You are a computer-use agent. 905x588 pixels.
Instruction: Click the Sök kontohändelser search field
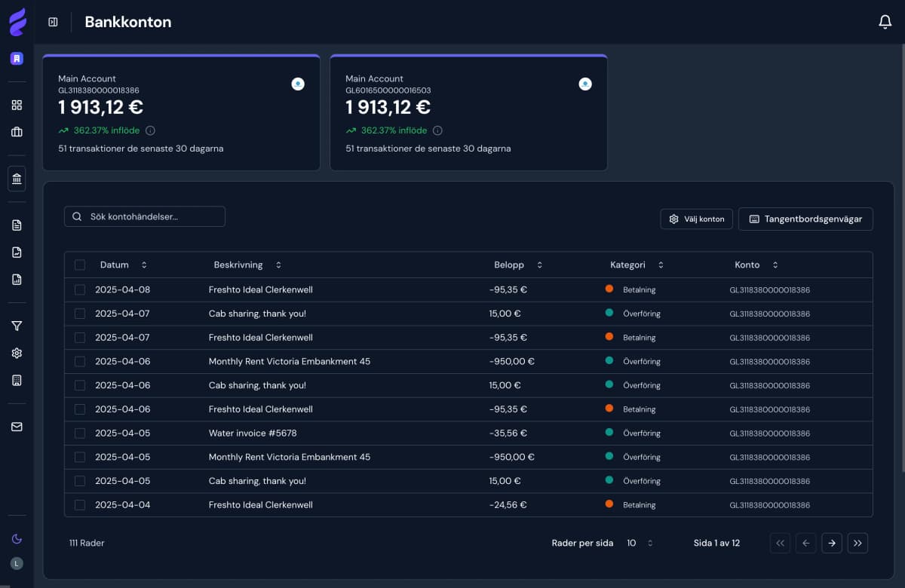(144, 216)
